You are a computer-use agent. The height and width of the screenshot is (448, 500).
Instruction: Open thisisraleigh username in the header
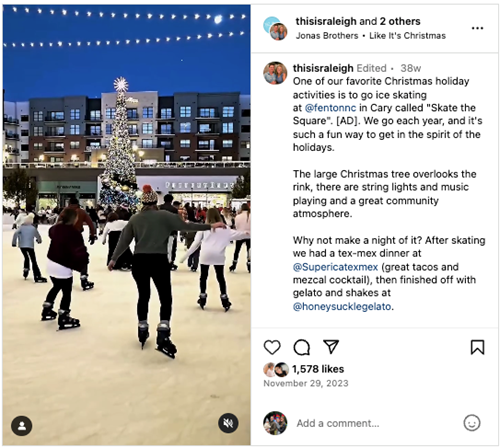[326, 21]
